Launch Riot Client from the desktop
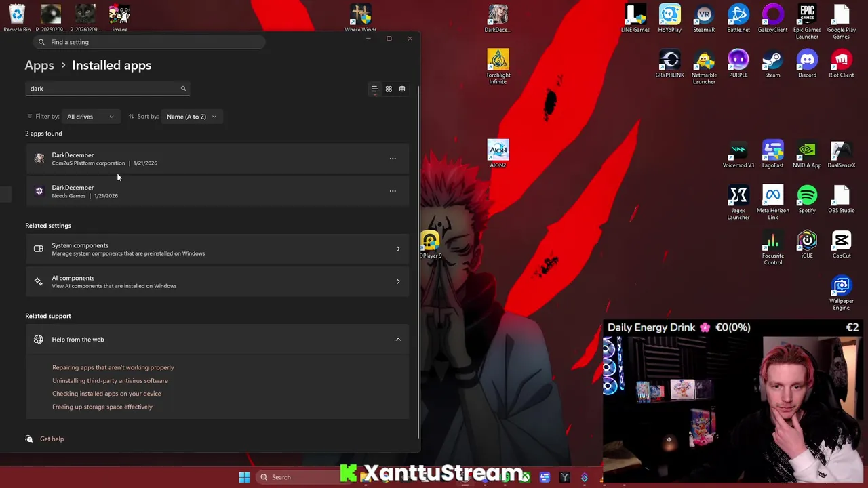 842,64
